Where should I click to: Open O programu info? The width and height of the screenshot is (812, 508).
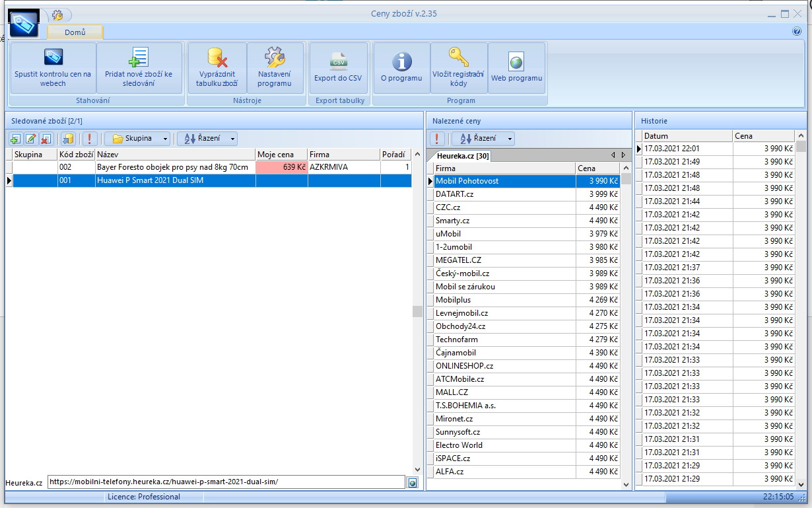pos(401,68)
